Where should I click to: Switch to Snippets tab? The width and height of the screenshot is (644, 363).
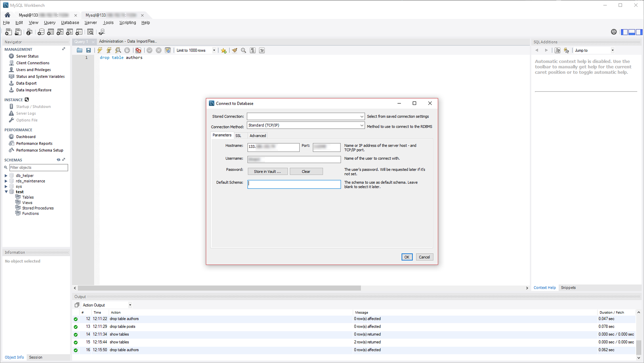[x=568, y=288]
